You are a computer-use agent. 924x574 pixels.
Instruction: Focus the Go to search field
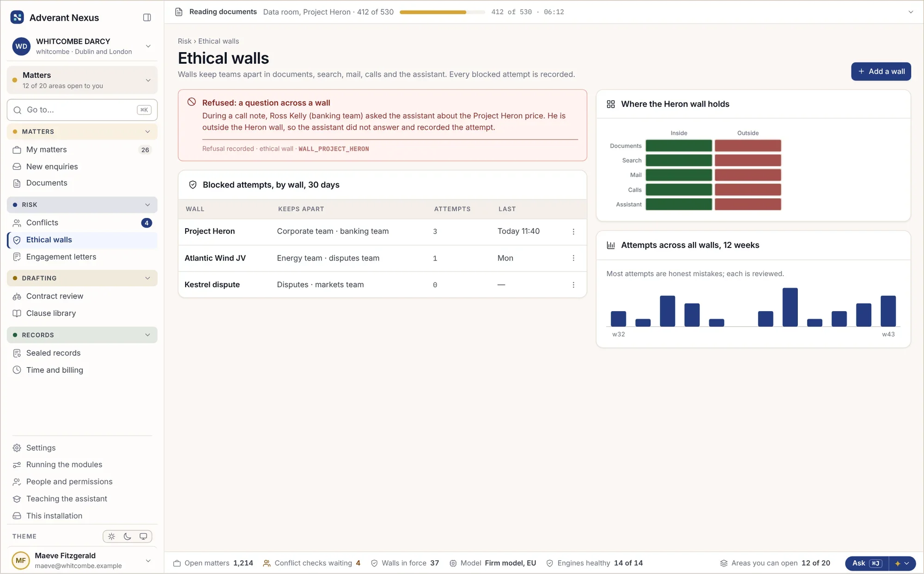82,110
